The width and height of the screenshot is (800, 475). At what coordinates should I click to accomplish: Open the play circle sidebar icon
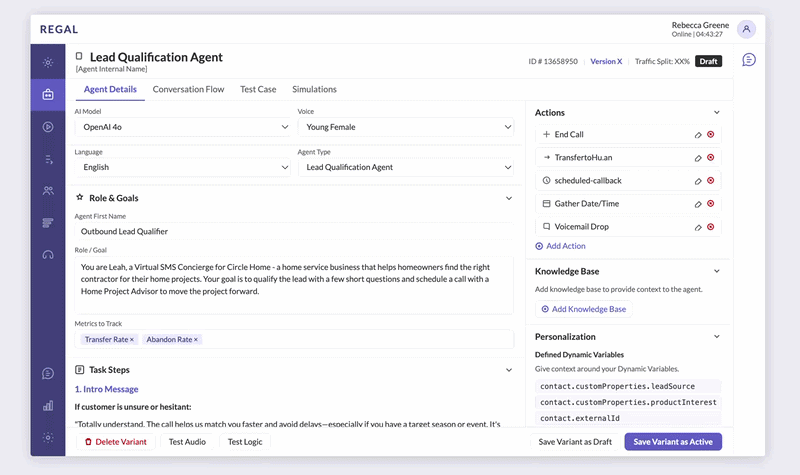coord(48,127)
